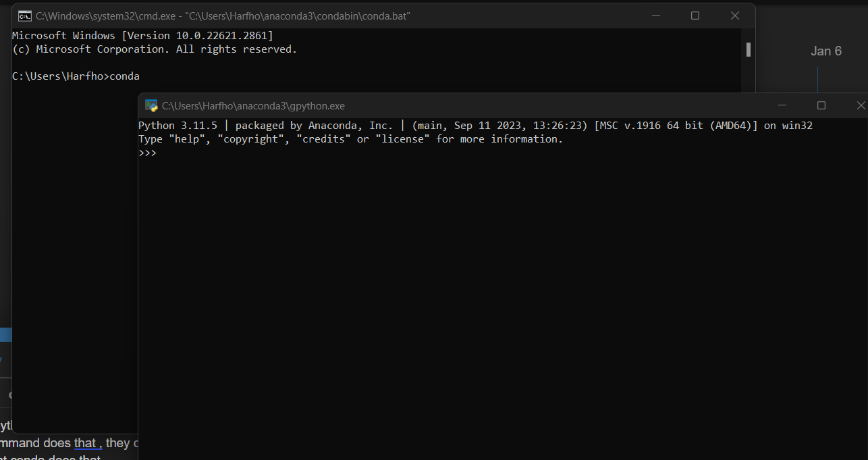Click the cmd window scrollbar thumb
The image size is (868, 460).
(748, 49)
